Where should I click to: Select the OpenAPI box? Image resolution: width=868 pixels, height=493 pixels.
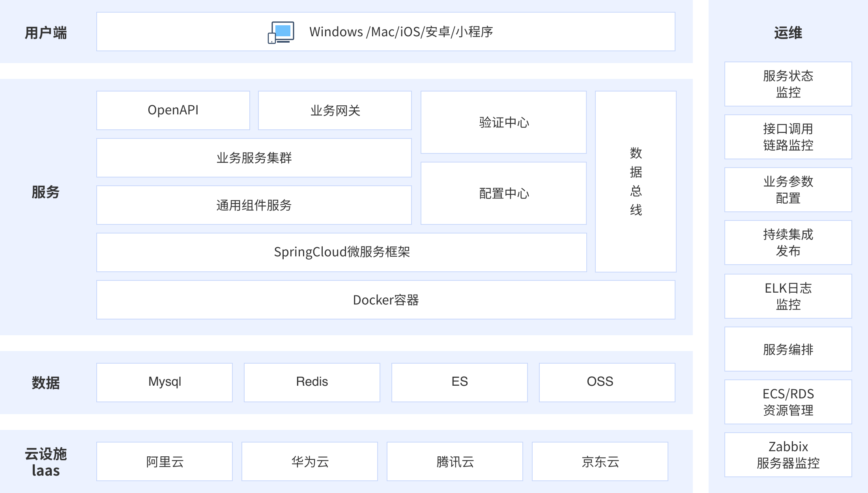tap(173, 110)
